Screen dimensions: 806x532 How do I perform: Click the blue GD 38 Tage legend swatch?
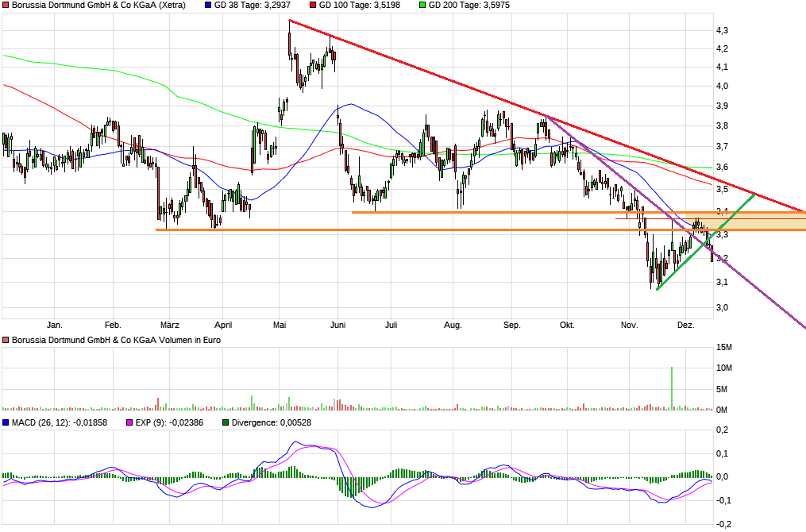208,5
